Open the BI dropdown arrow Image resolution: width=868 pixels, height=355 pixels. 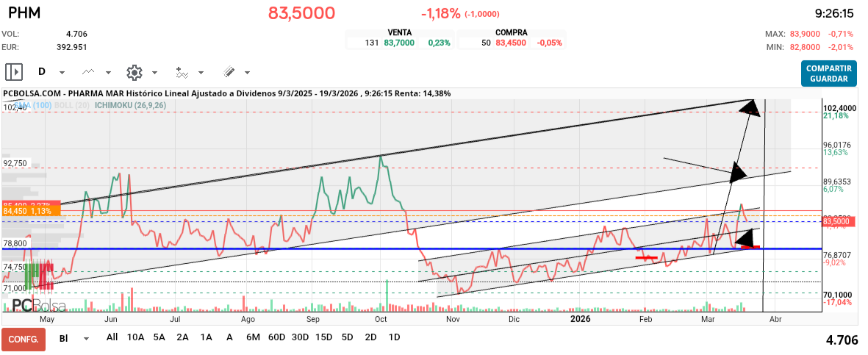[x=86, y=339]
